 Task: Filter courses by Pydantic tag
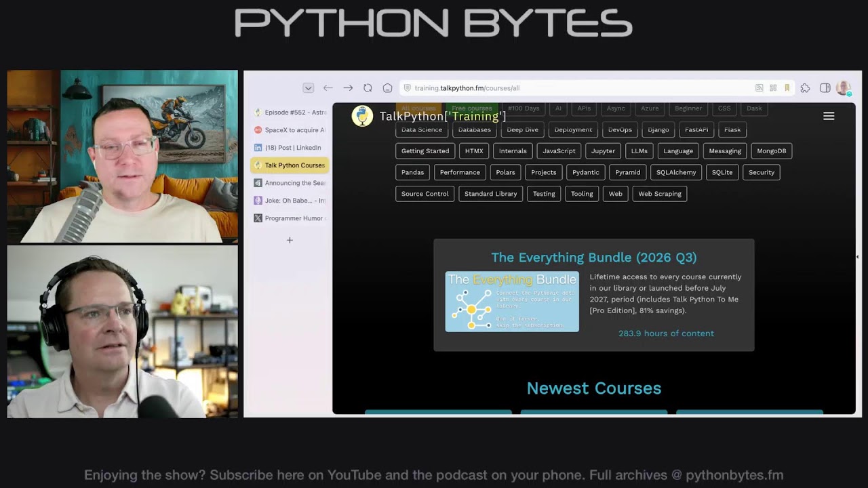point(585,172)
